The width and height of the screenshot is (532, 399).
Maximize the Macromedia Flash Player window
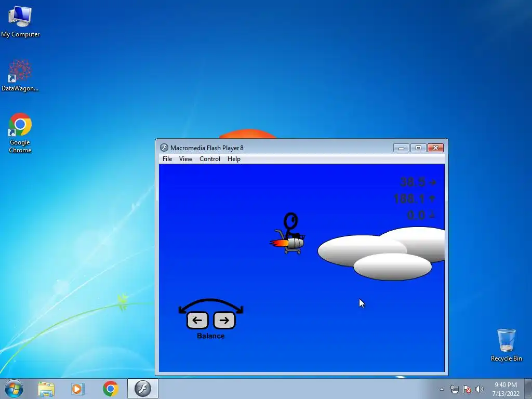418,148
